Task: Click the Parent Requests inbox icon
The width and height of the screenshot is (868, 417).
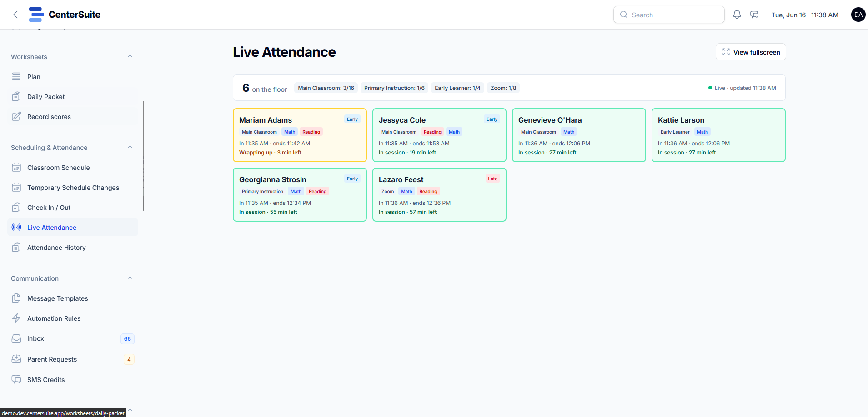Action: click(16, 359)
